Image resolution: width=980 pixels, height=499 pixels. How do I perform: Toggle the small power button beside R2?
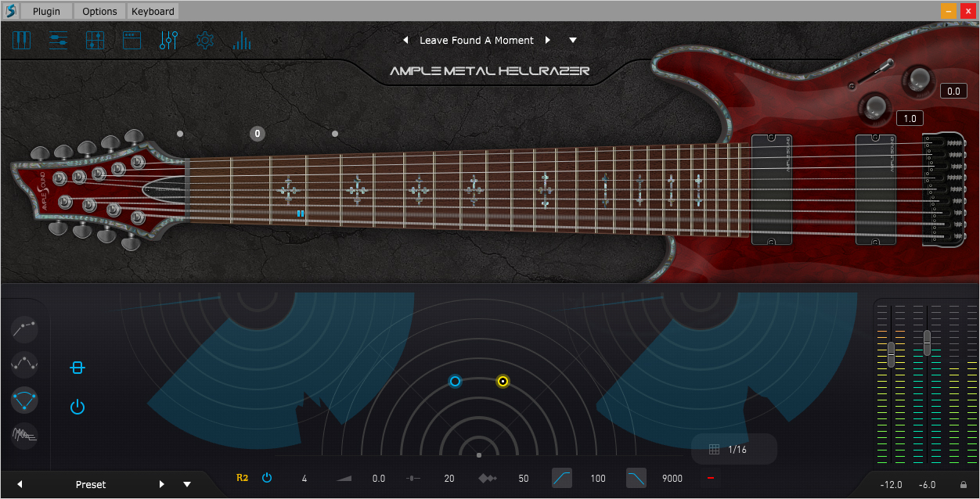click(x=267, y=478)
